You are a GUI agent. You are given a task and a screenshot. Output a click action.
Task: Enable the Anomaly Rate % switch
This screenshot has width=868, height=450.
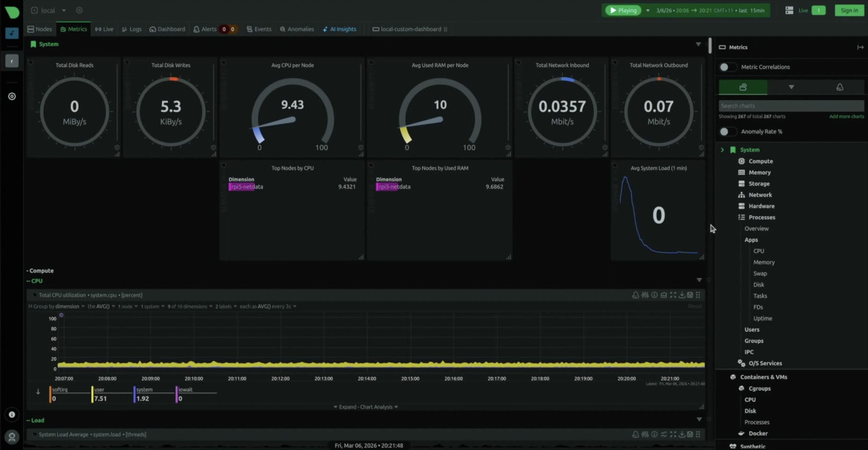pyautogui.click(x=727, y=131)
